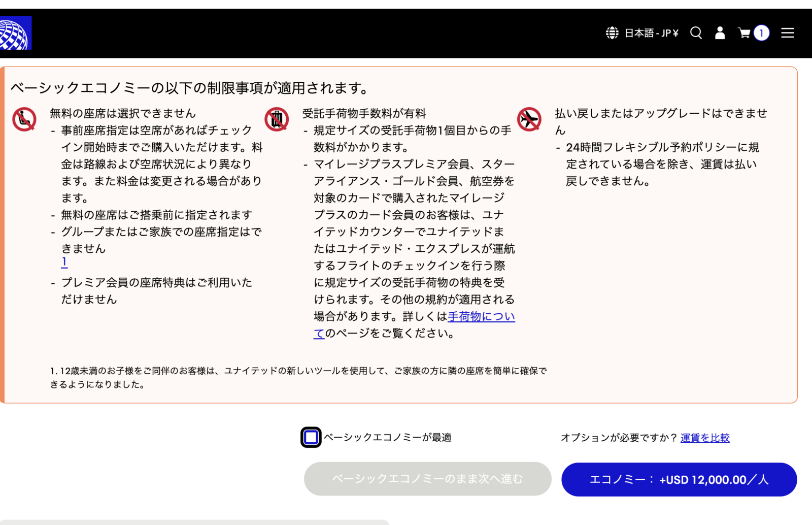Image resolution: width=812 pixels, height=525 pixels.
Task: Click the no refund airplane icon
Action: pos(529,119)
